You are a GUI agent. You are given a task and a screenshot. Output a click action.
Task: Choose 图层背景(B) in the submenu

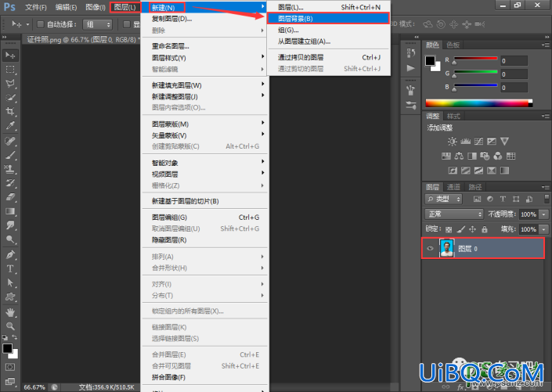point(328,18)
